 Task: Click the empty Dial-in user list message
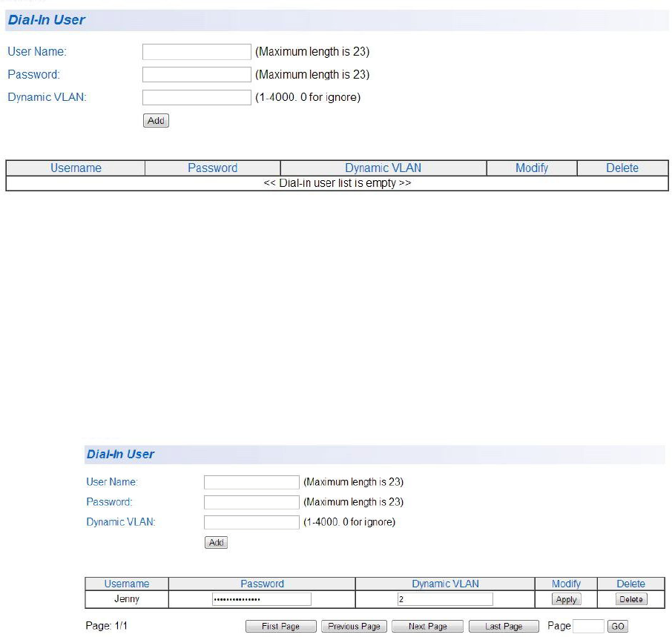pos(337,183)
